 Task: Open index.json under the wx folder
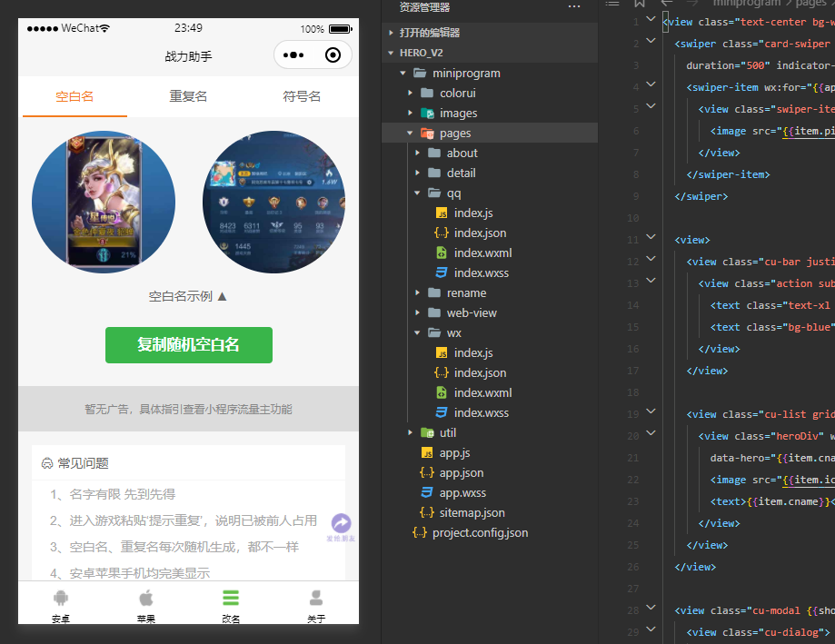[480, 373]
